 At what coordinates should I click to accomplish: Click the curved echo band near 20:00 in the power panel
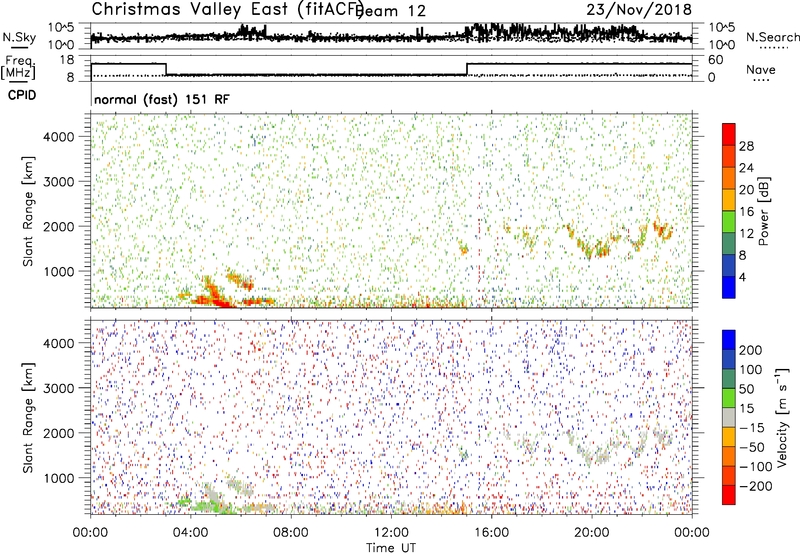coord(594,244)
